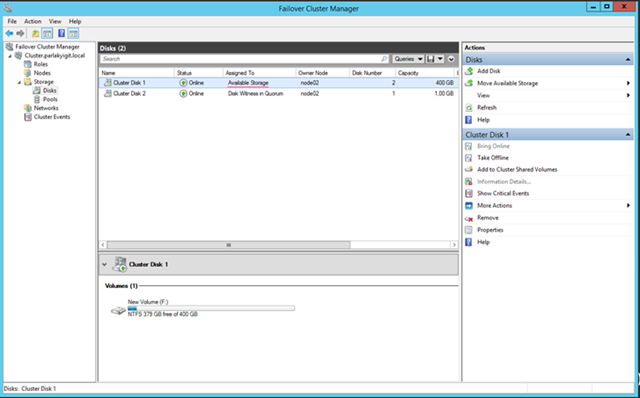640x398 pixels.
Task: Collapse the Cluster.parlakyigit.local tree node
Action: tap(10, 56)
